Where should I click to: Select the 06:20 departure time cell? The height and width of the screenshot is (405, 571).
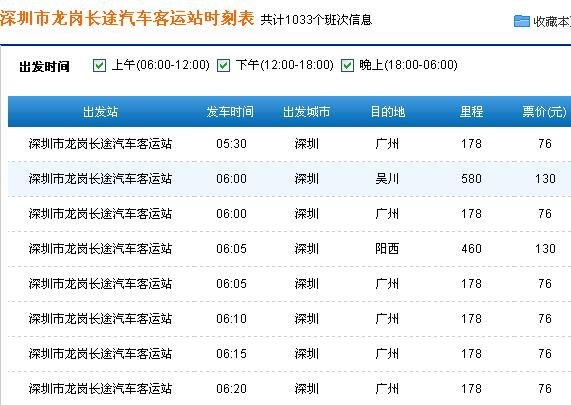click(x=231, y=389)
